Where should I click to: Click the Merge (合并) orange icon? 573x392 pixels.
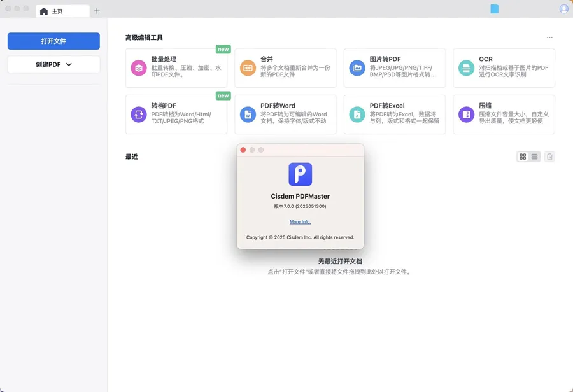pos(248,68)
